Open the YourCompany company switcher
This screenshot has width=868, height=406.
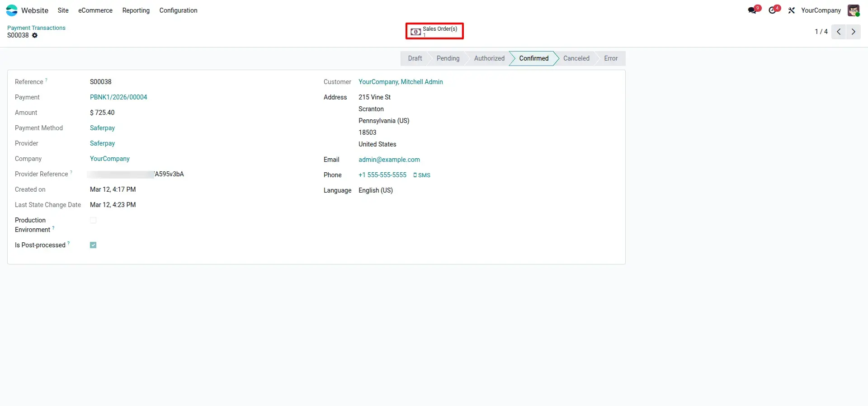[821, 10]
